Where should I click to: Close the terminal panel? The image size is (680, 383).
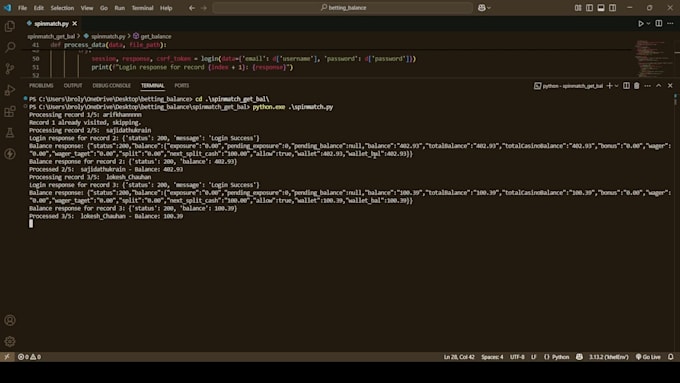coord(670,86)
